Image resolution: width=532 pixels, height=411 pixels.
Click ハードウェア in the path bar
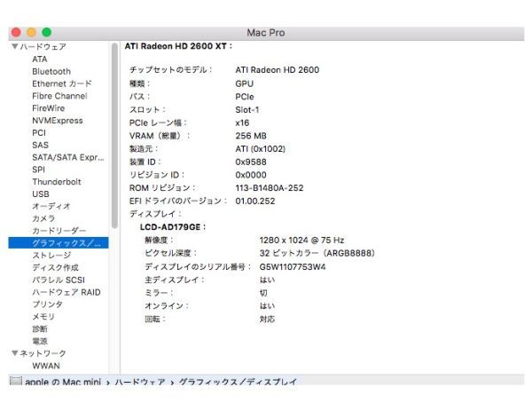tap(140, 382)
